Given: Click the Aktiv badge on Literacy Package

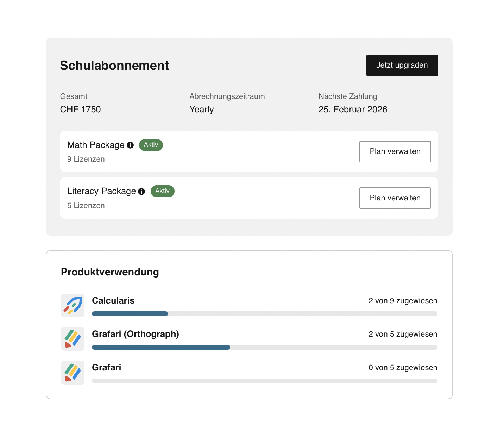Looking at the screenshot, I should [x=163, y=191].
